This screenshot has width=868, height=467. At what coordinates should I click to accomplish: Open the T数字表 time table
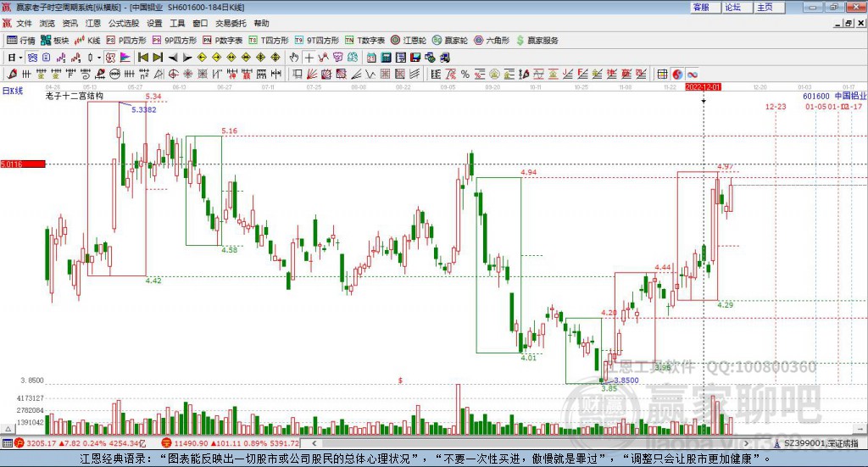(x=364, y=41)
